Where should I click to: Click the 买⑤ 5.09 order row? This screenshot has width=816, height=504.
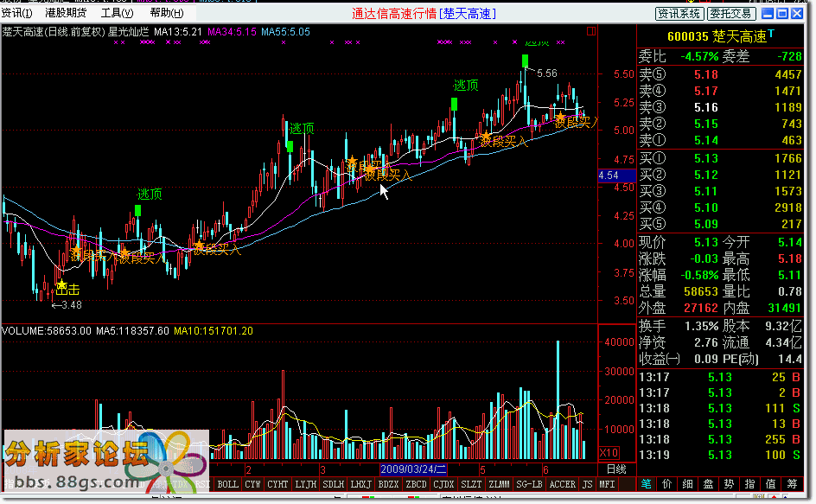point(720,224)
